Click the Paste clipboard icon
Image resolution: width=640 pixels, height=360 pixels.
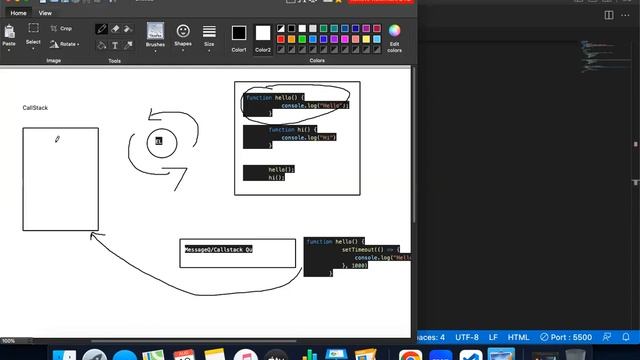(9, 31)
